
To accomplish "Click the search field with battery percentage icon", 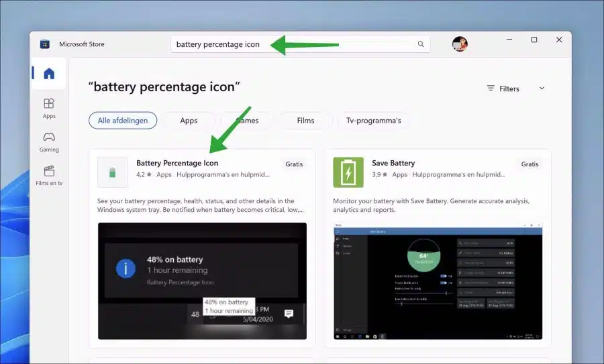I will 301,44.
